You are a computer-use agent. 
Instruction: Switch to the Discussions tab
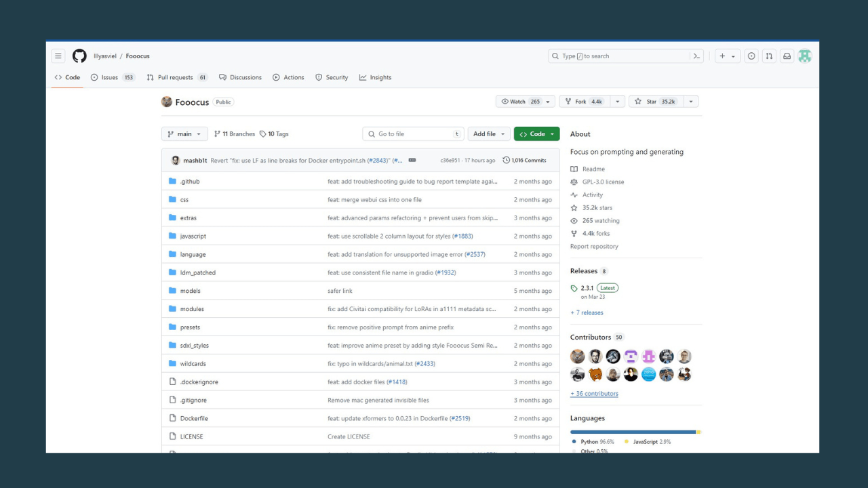point(241,77)
